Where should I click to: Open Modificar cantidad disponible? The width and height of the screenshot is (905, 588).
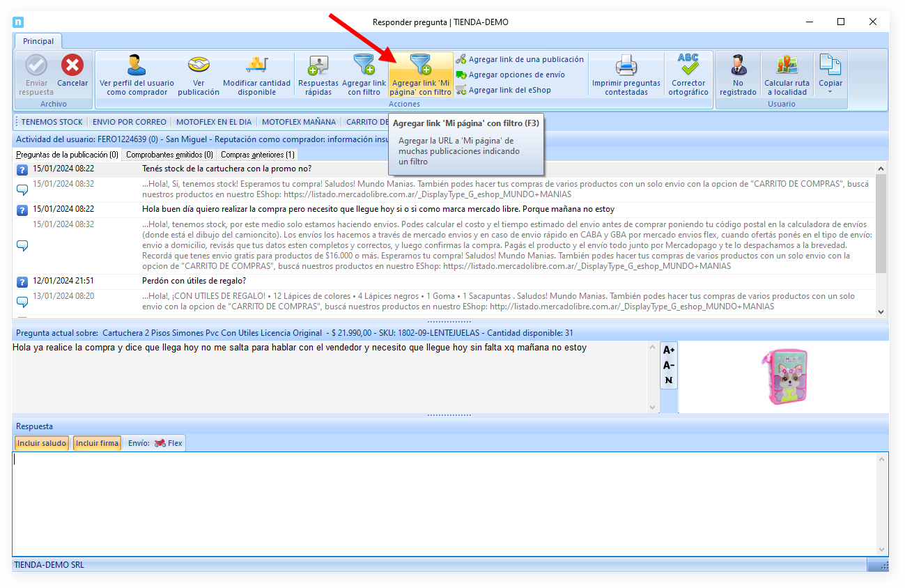click(x=256, y=75)
